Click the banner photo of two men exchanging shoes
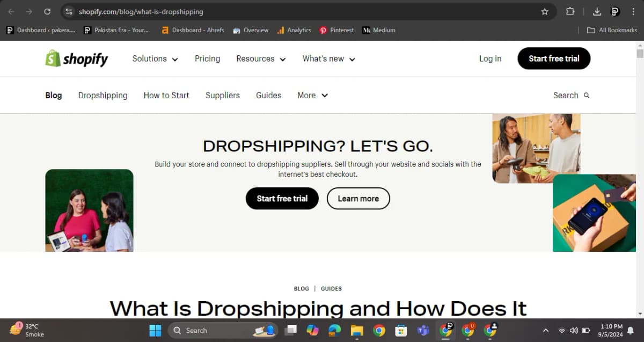This screenshot has height=342, width=644. [536, 148]
